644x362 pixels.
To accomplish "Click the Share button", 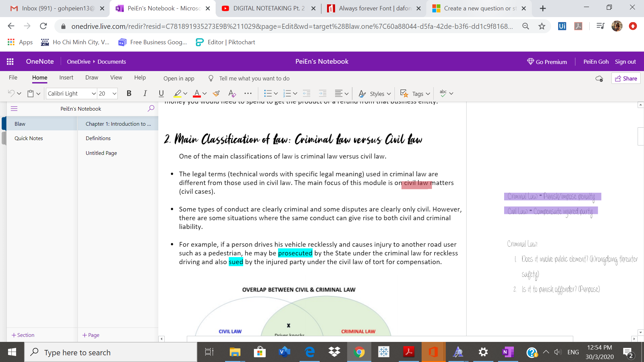I will pyautogui.click(x=626, y=78).
